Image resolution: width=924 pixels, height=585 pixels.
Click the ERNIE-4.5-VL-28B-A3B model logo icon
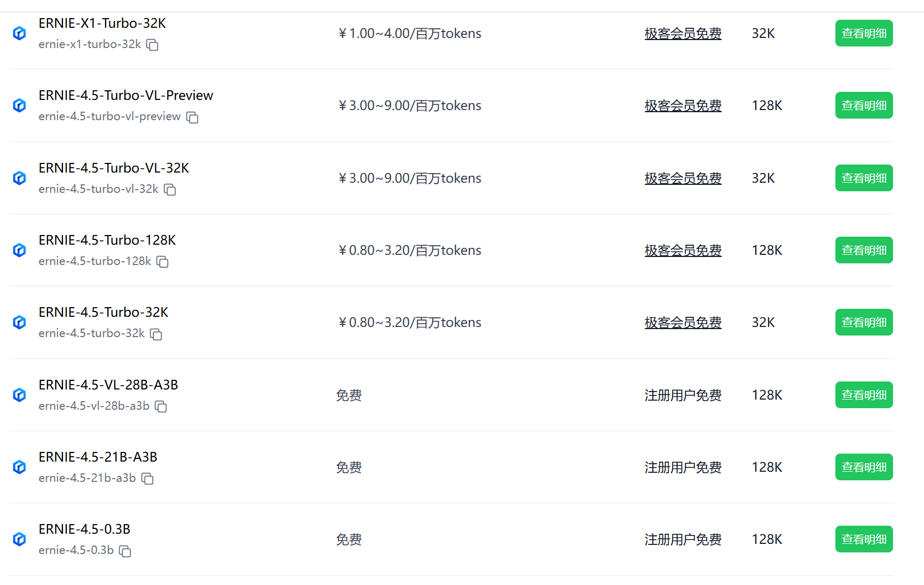click(x=19, y=395)
